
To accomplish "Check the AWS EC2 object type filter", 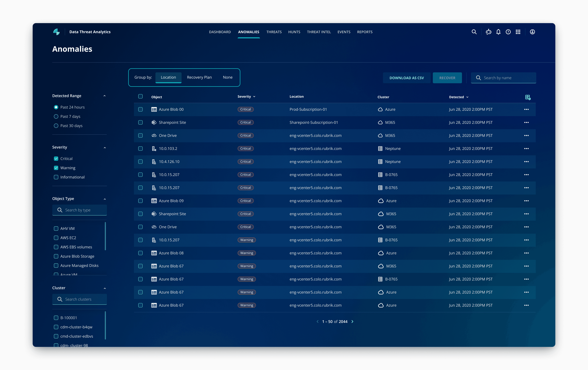I will 56,238.
